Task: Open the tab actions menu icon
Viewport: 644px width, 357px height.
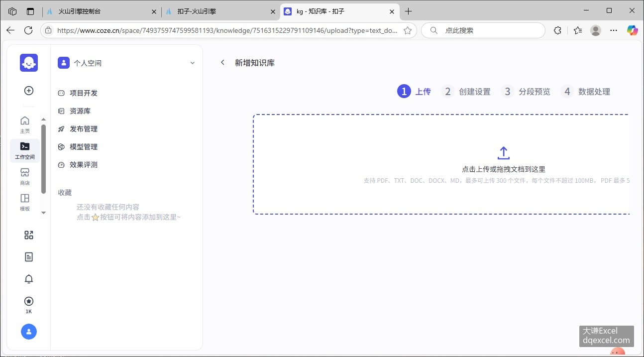Action: point(30,11)
